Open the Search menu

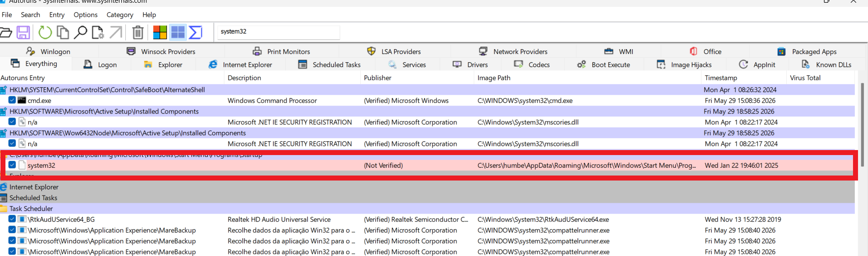point(30,15)
